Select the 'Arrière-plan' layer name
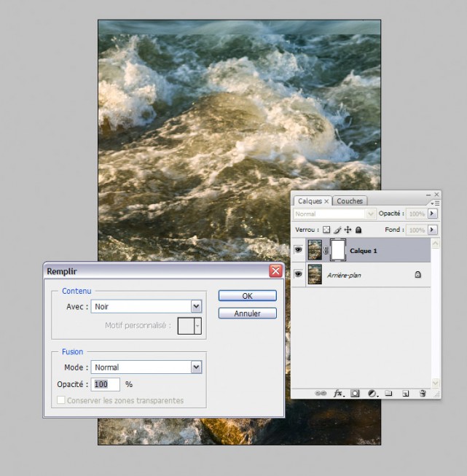The image size is (467, 476). pos(344,275)
